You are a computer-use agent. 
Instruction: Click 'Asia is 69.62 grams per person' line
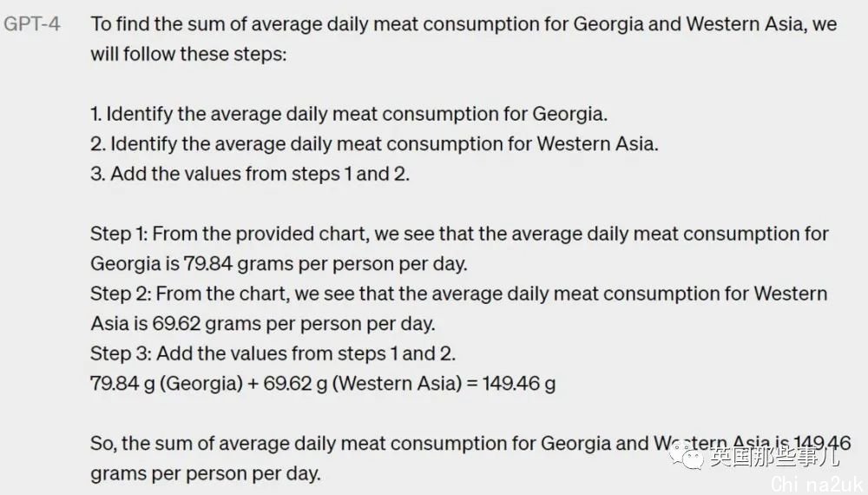[263, 323]
